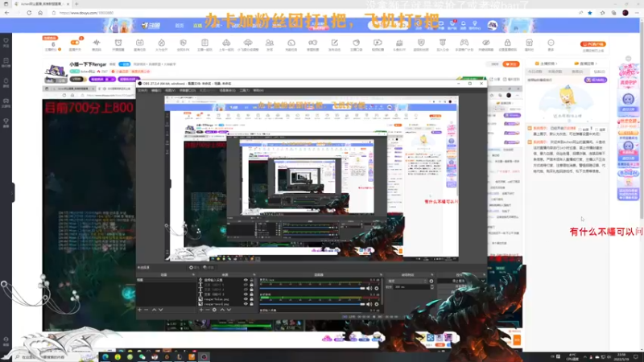The height and width of the screenshot is (362, 644).
Task: Expand the streaming button dropdown arrow in OBS Controls
Action: (x=482, y=281)
